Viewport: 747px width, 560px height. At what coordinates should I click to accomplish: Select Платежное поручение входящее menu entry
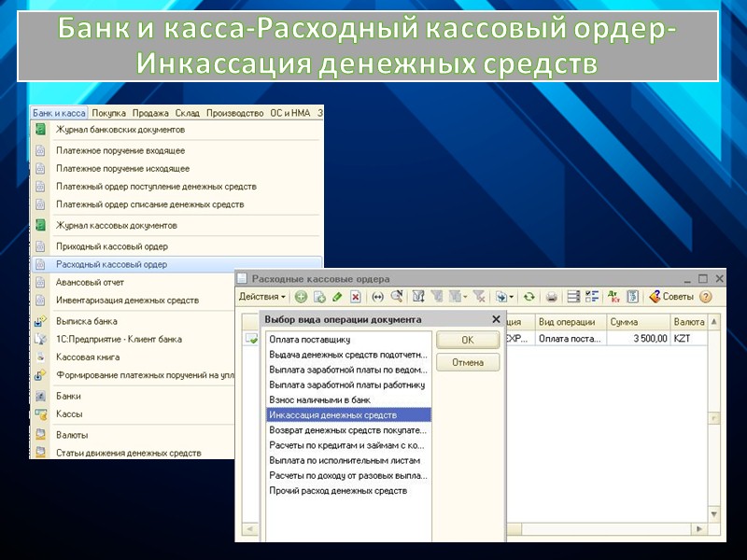point(176,150)
